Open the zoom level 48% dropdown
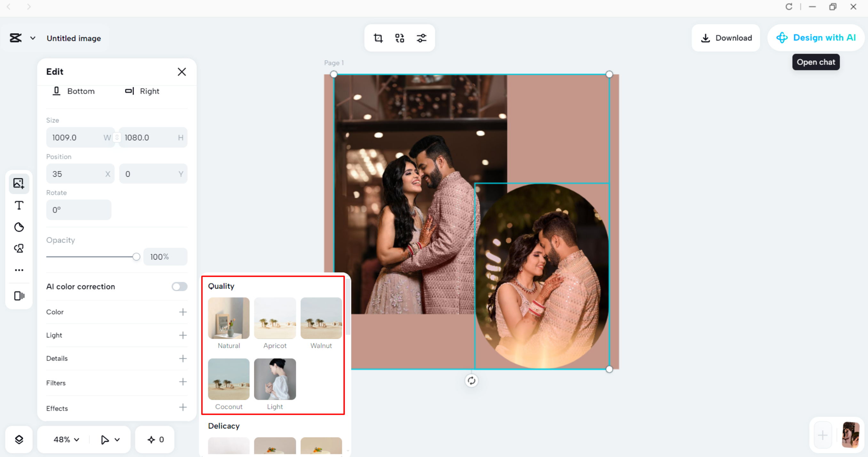 [x=65, y=439]
